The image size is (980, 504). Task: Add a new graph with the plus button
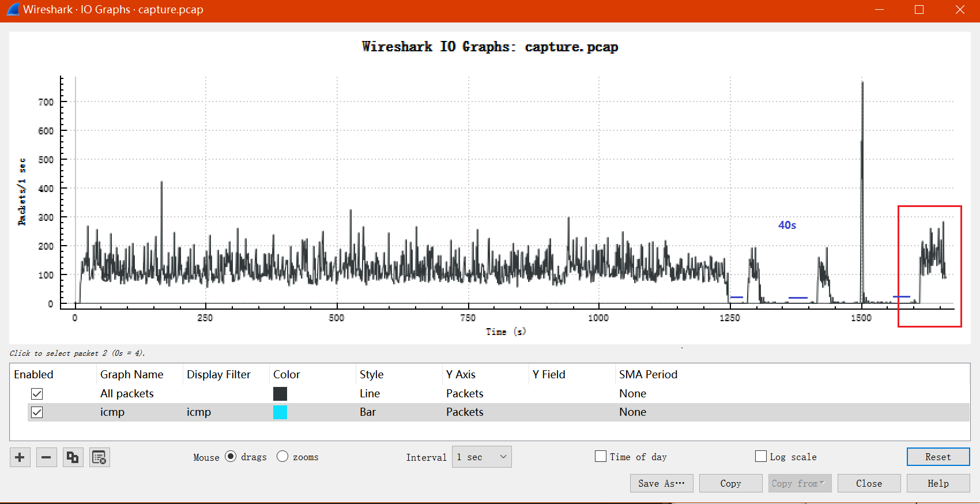click(20, 457)
